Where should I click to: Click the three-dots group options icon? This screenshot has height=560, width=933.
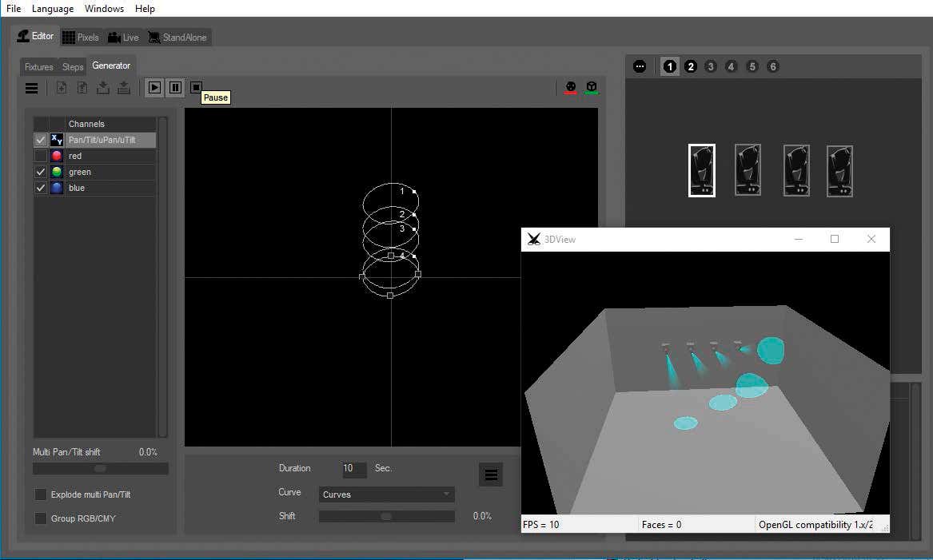pos(640,66)
